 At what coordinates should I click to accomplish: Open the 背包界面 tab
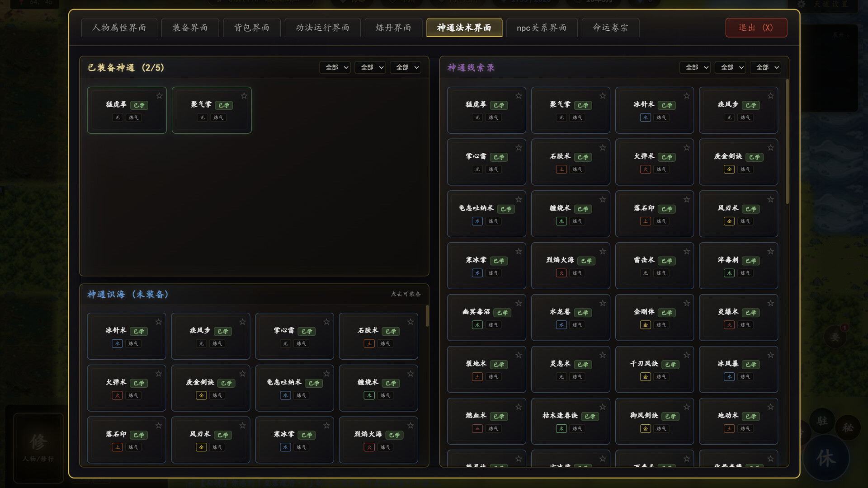(252, 28)
